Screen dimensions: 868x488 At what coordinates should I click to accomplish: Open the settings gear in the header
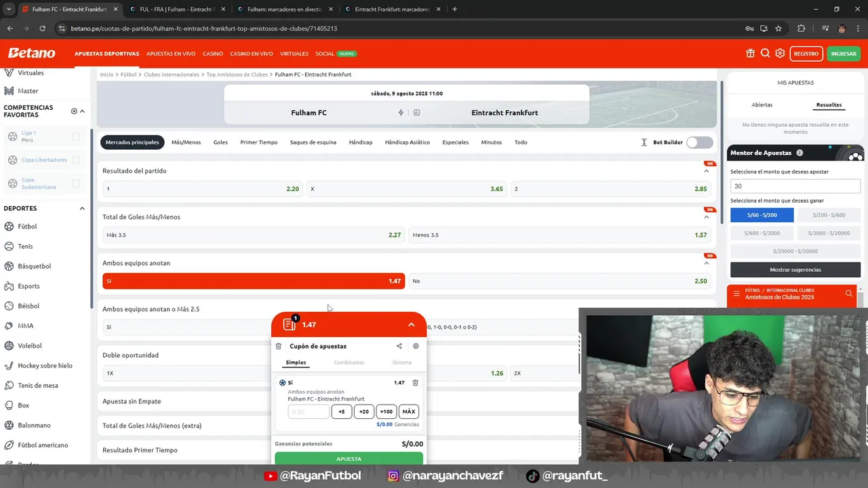coord(780,54)
